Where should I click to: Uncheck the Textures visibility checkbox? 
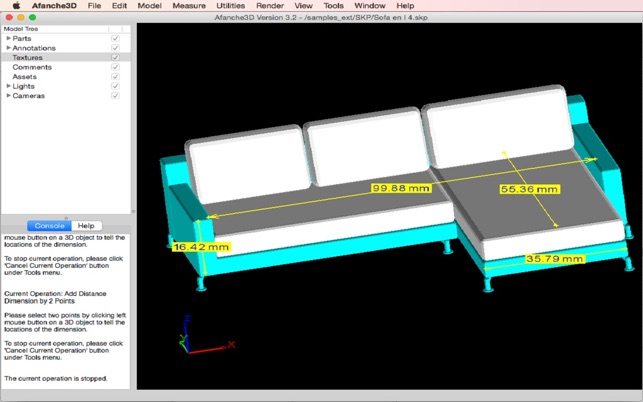[x=116, y=58]
